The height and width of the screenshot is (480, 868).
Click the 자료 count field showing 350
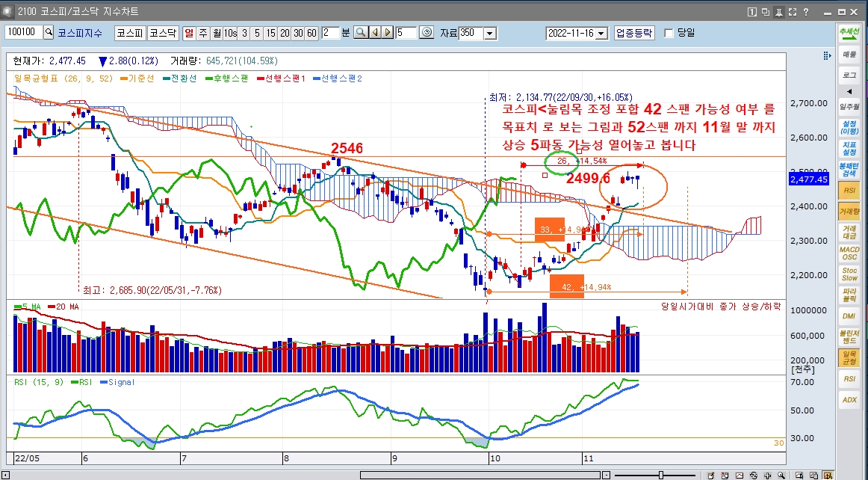(471, 33)
